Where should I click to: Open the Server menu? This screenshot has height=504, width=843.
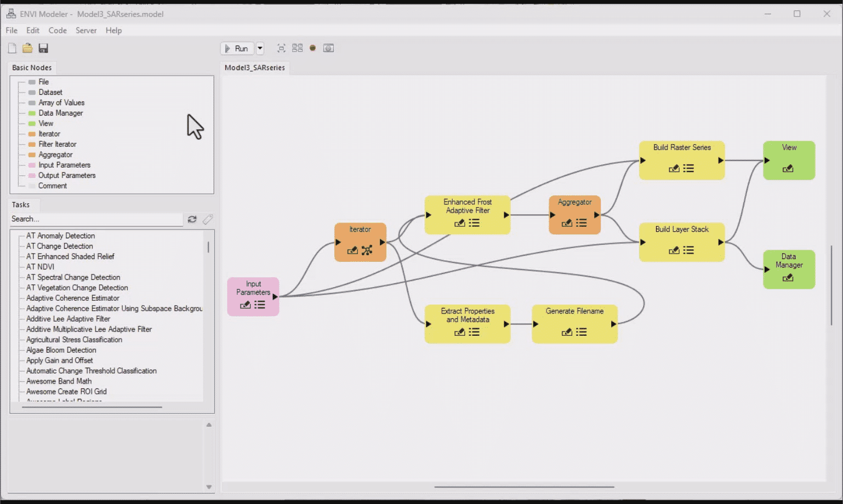click(86, 31)
